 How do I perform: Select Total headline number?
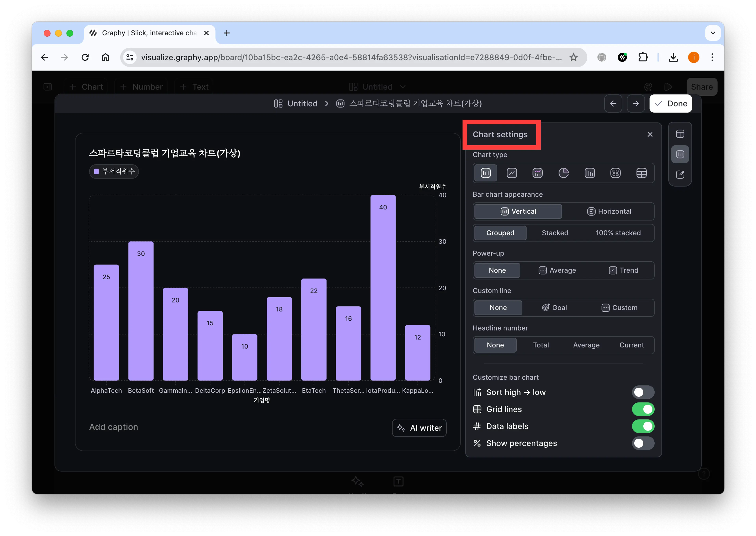click(x=540, y=344)
